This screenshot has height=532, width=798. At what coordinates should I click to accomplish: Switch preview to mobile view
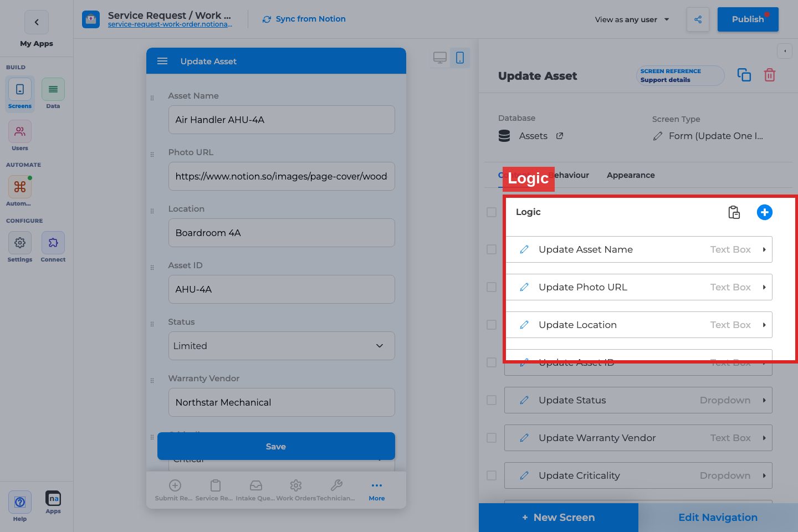click(x=460, y=58)
